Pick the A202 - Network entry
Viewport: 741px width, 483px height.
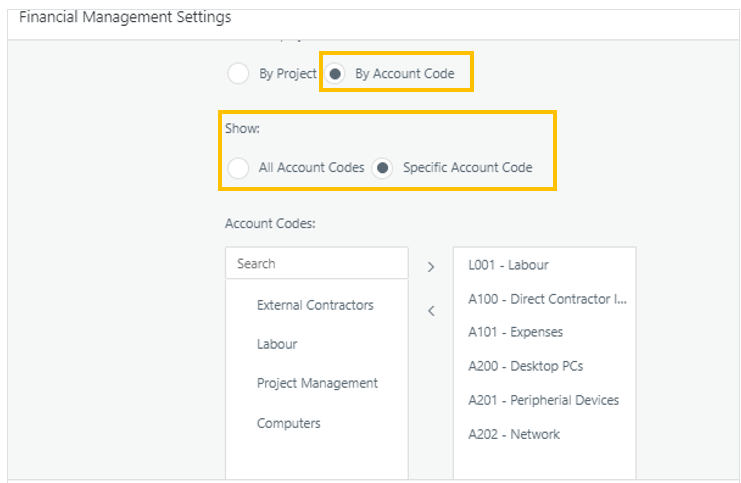[513, 434]
